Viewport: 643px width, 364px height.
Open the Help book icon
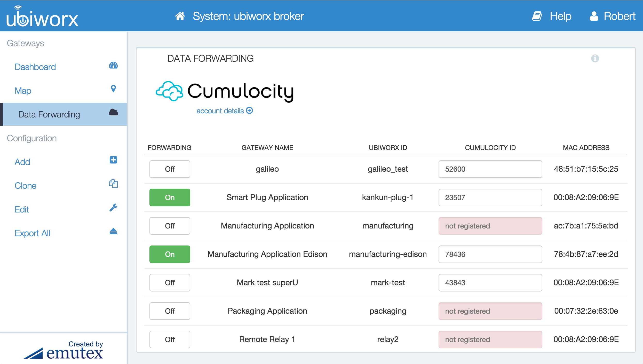pos(537,16)
